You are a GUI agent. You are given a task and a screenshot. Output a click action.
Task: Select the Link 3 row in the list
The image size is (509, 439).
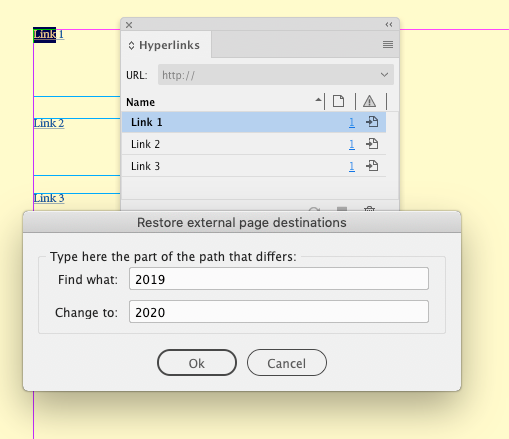coord(254,166)
